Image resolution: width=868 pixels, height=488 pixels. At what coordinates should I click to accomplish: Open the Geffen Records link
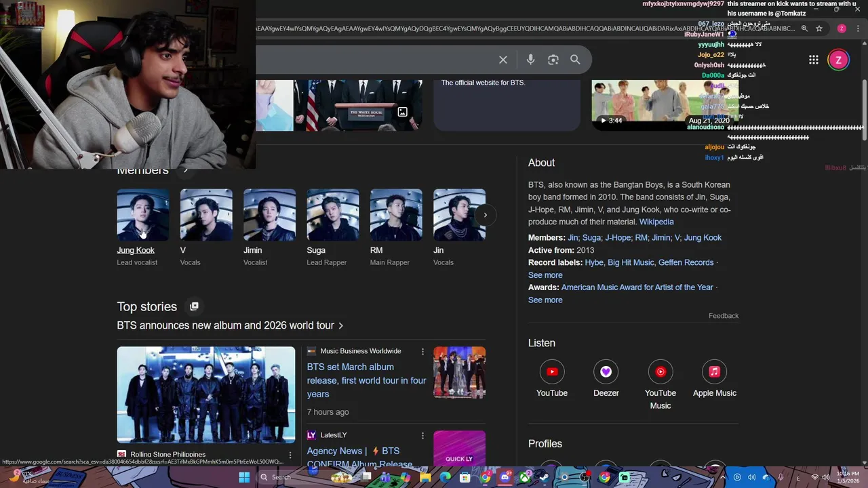pos(686,263)
